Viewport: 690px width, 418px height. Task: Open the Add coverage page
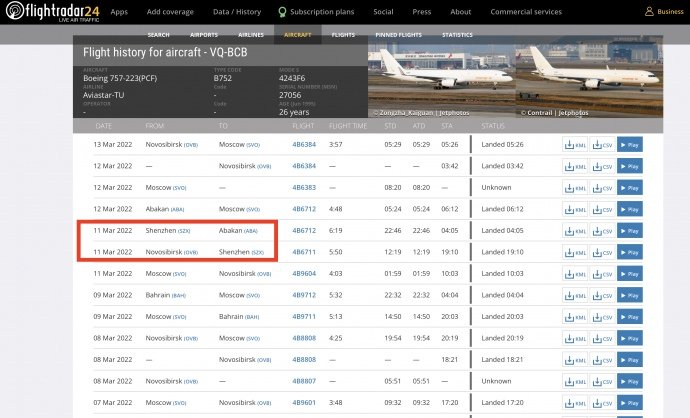point(172,12)
